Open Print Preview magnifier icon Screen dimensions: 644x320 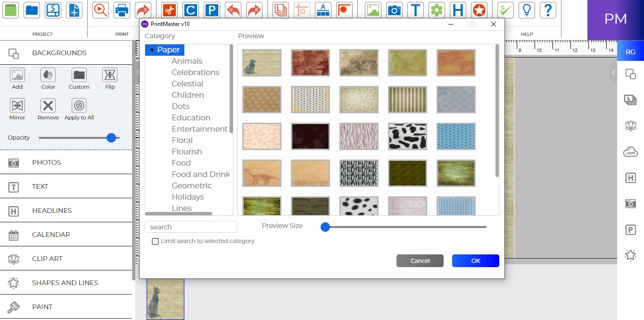point(100,10)
